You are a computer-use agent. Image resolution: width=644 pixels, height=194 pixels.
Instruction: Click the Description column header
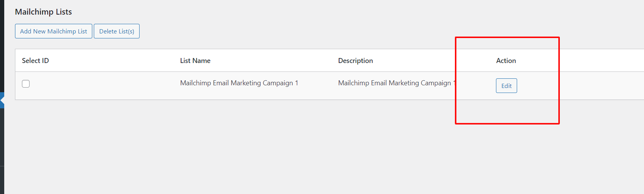356,61
